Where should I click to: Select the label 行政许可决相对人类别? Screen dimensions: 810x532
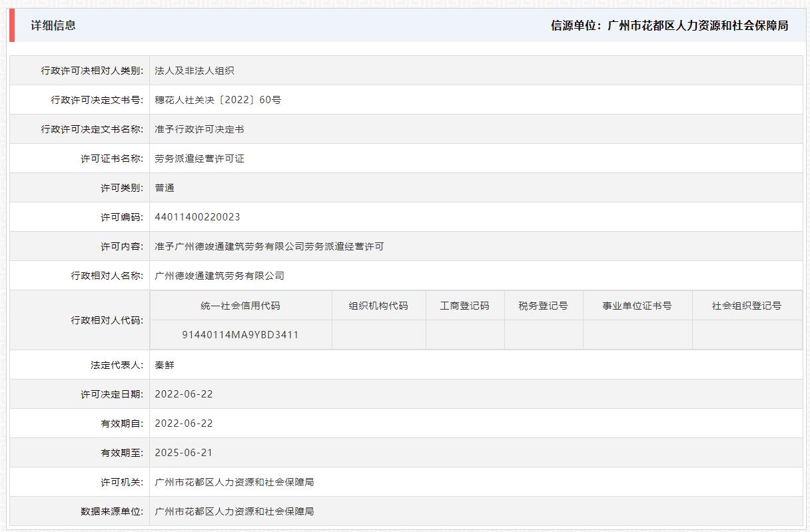point(92,71)
